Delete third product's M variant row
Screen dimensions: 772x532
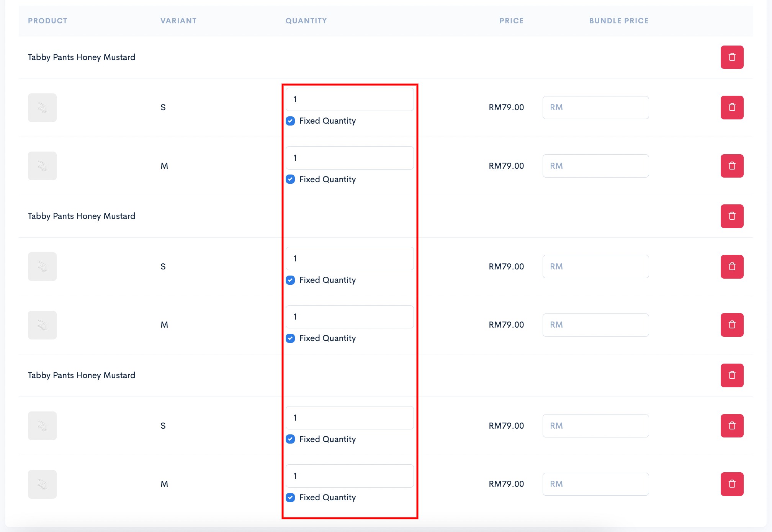732,484
